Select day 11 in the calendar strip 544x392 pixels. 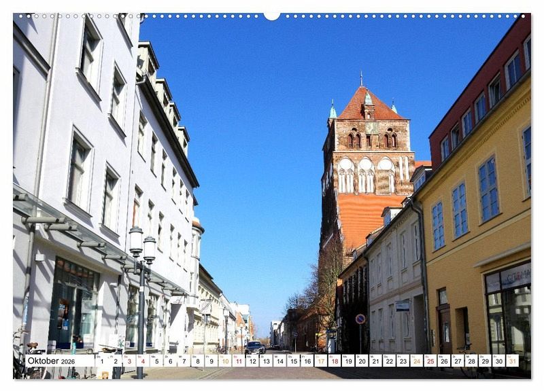[239, 361]
